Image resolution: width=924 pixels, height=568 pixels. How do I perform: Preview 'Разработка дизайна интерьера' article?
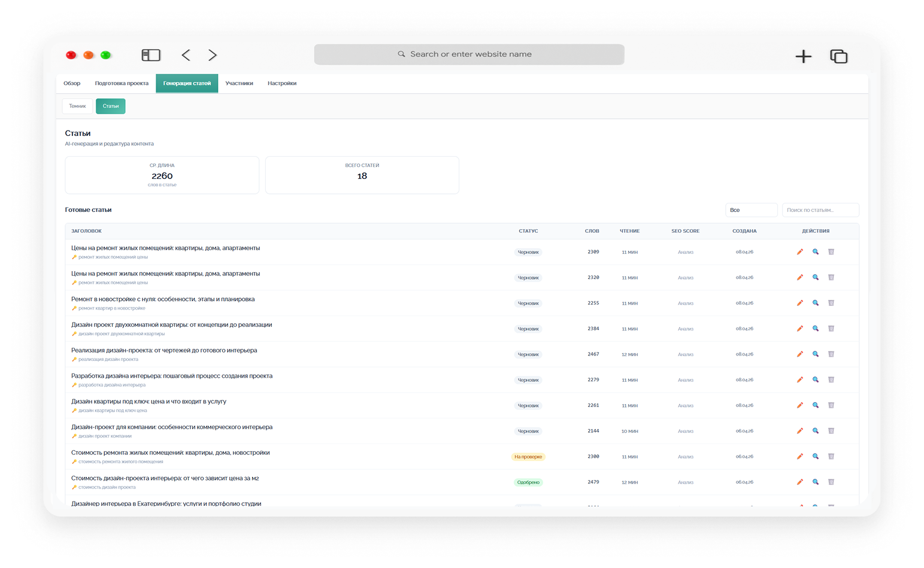[x=815, y=380]
